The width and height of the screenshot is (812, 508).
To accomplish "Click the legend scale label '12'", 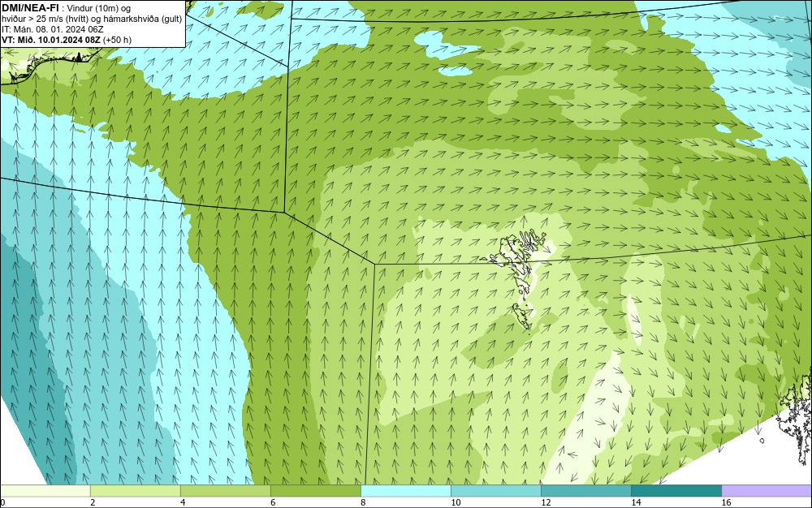I will coord(546,502).
